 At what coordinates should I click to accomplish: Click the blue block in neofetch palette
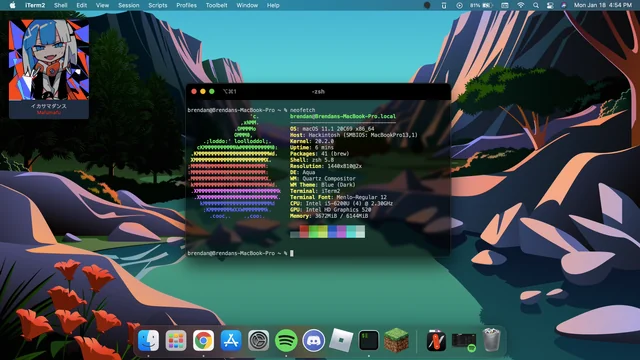(332, 231)
